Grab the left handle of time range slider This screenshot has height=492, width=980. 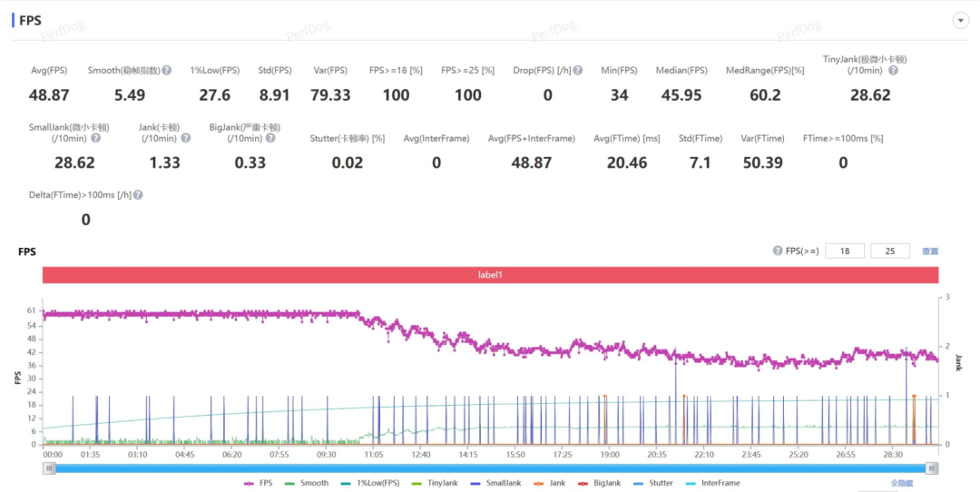pos(49,468)
